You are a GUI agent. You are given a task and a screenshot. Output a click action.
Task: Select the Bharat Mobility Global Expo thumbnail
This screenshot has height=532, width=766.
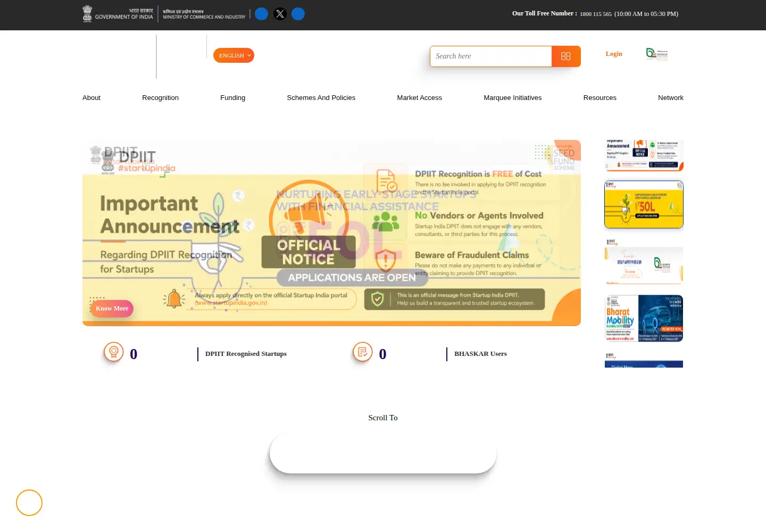point(644,318)
